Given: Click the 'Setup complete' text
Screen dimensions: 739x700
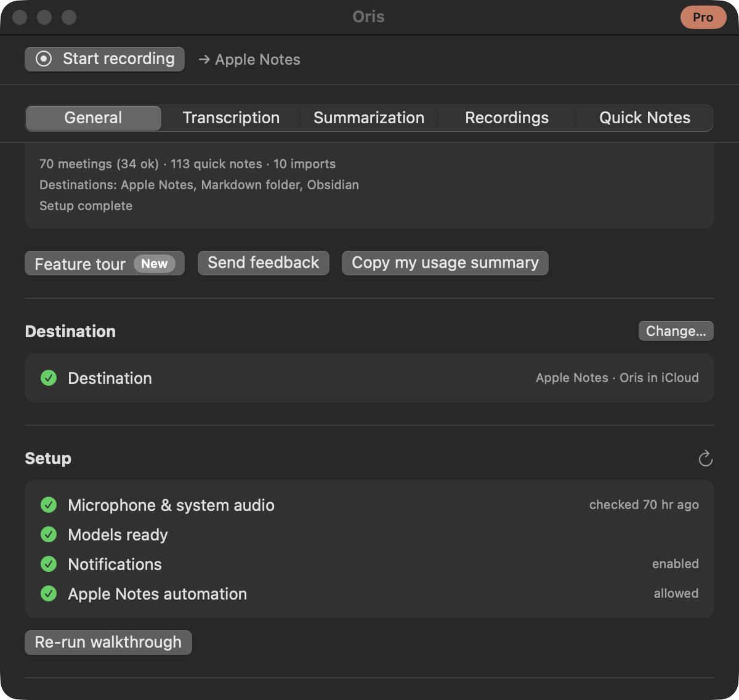Looking at the screenshot, I should tap(86, 206).
